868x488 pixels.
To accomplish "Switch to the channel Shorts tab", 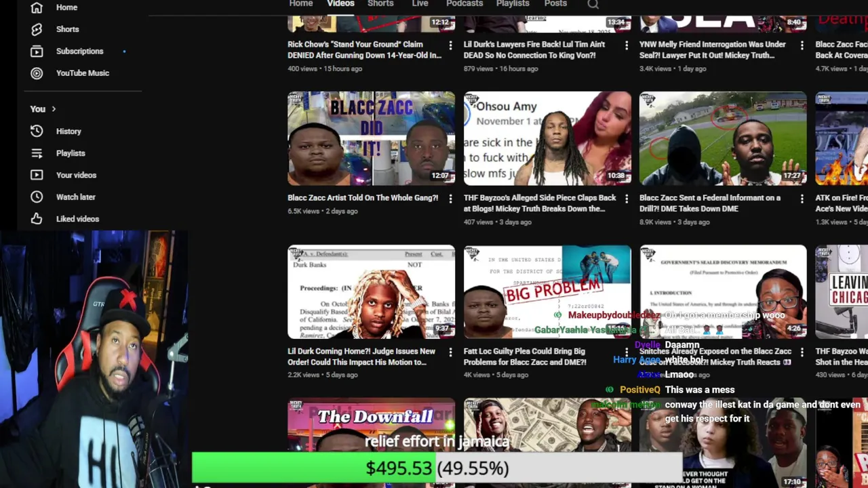I will point(380,3).
